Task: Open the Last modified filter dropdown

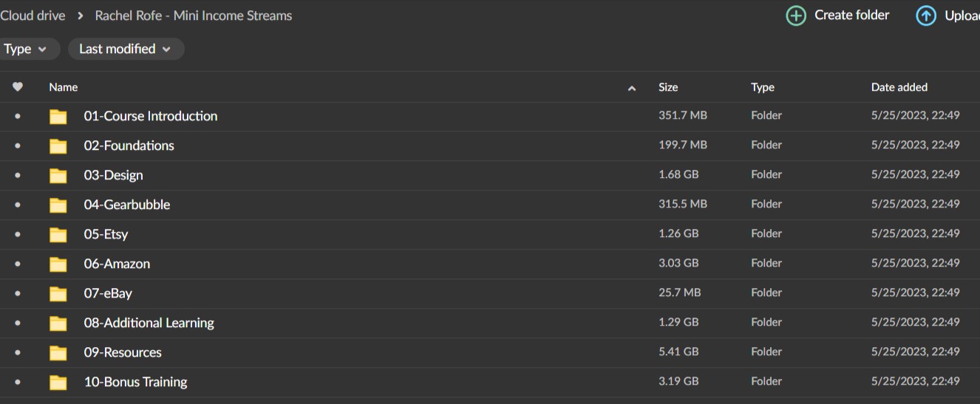Action: click(126, 49)
